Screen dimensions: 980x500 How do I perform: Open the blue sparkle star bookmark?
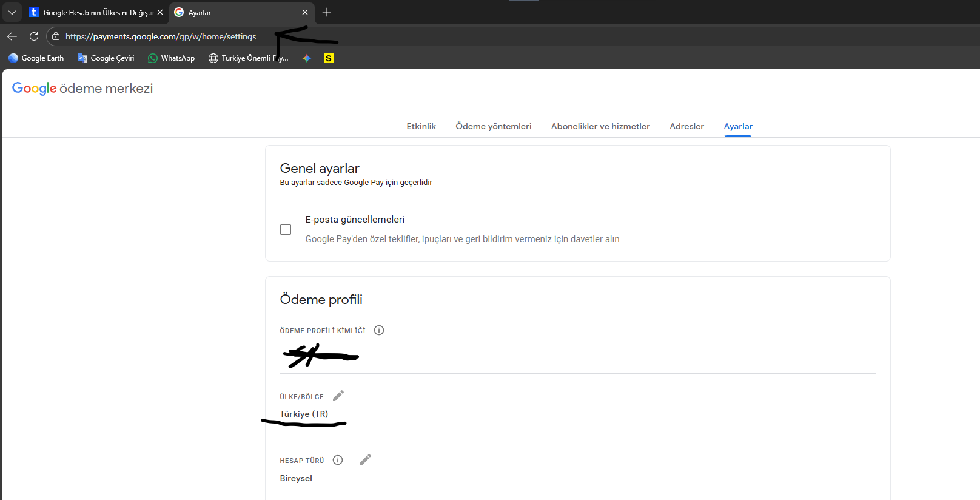pyautogui.click(x=307, y=58)
